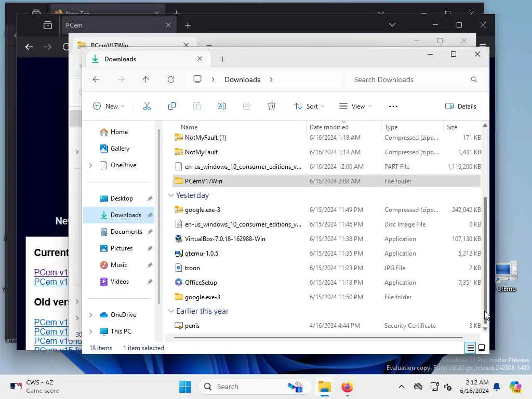Show hidden icons in the system tray
This screenshot has height=399, width=532.
[402, 387]
